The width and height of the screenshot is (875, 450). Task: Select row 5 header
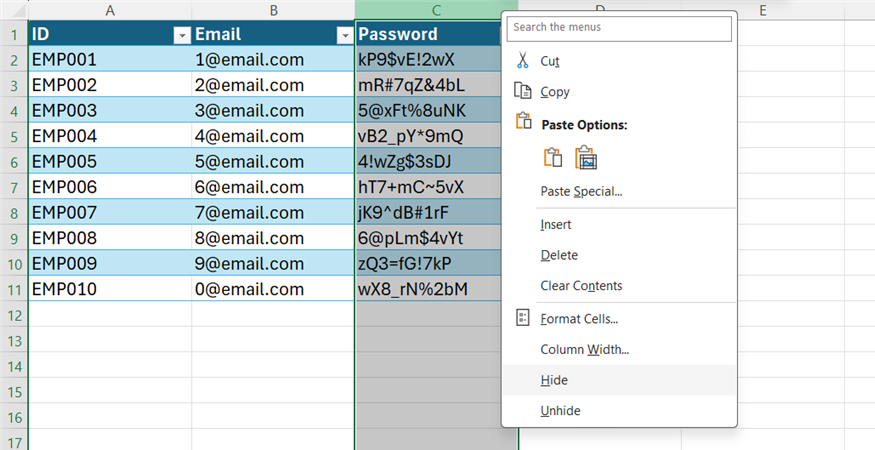tap(14, 136)
